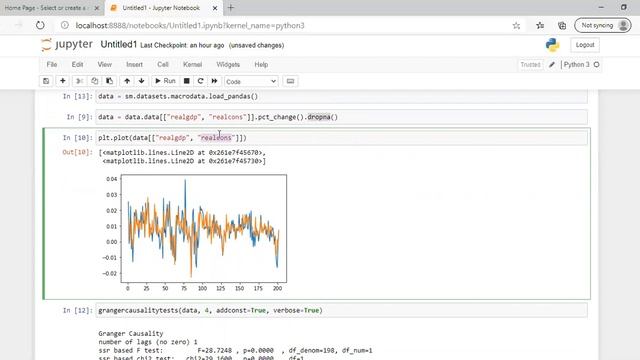Viewport: 640px width, 360px height.
Task: Click the 'number of lags (no zero) 1' line
Action: coord(148,342)
